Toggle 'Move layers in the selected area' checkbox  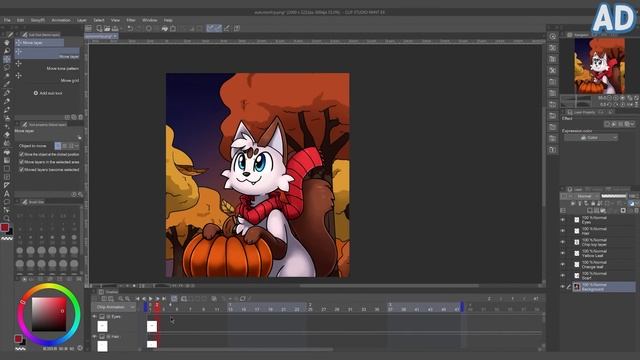coord(22,162)
